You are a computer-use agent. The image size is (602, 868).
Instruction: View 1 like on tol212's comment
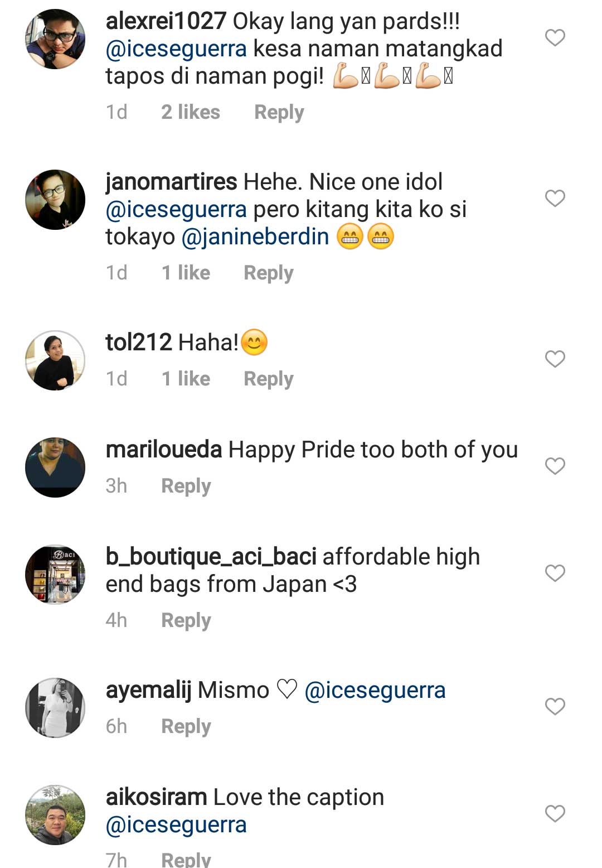[186, 379]
